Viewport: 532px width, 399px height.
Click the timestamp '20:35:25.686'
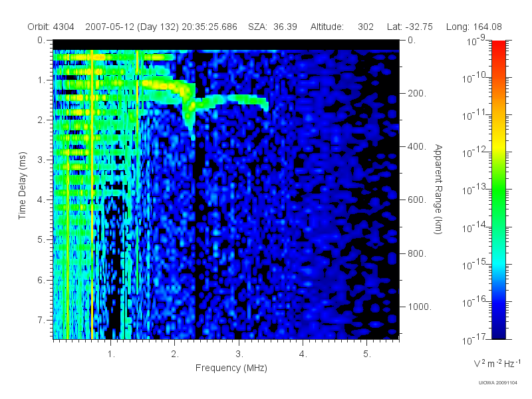[209, 27]
